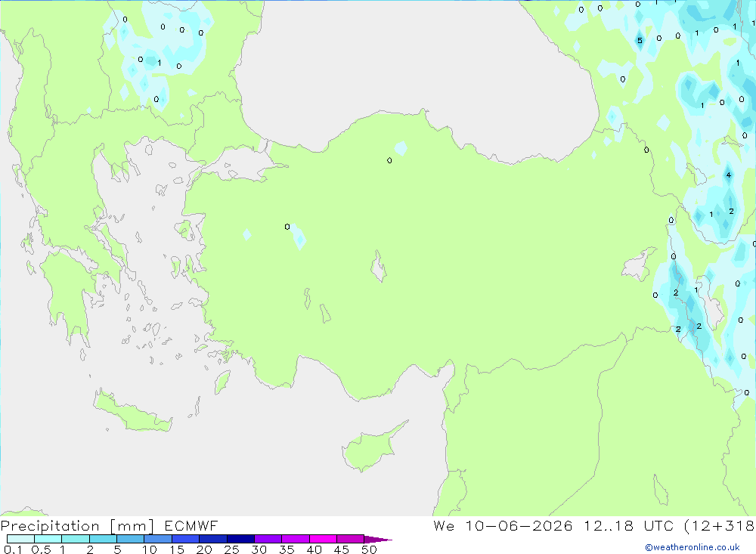Select the 1–2 mm legend color swatch
The height and width of the screenshot is (554, 756).
[75, 539]
